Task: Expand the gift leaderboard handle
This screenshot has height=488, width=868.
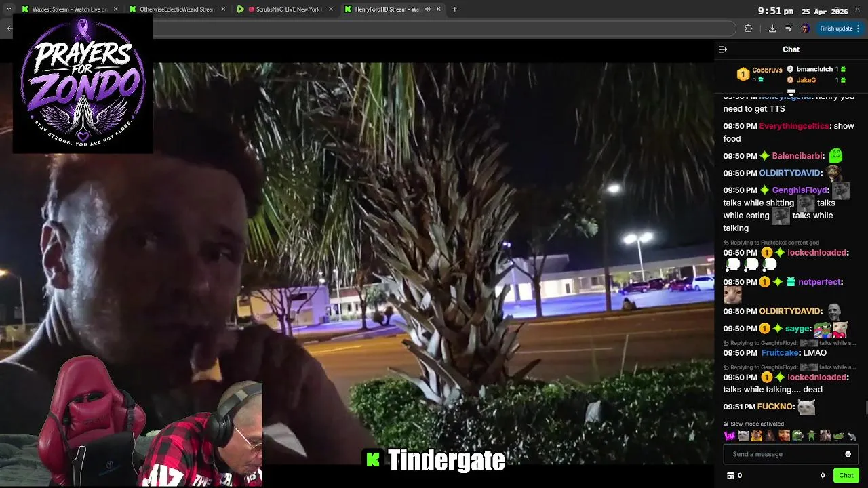Action: click(x=791, y=93)
